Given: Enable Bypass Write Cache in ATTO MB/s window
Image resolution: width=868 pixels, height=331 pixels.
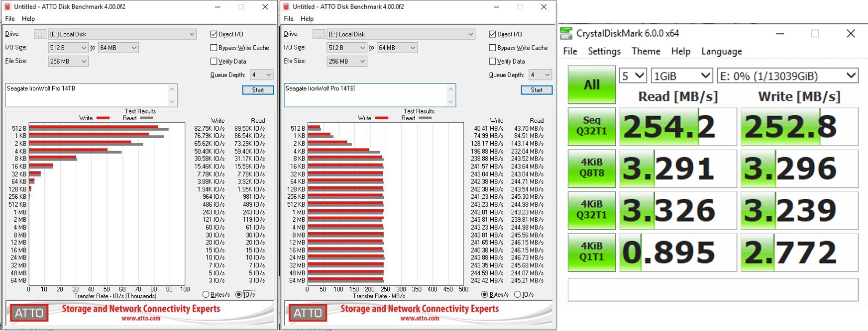Looking at the screenshot, I should [492, 48].
